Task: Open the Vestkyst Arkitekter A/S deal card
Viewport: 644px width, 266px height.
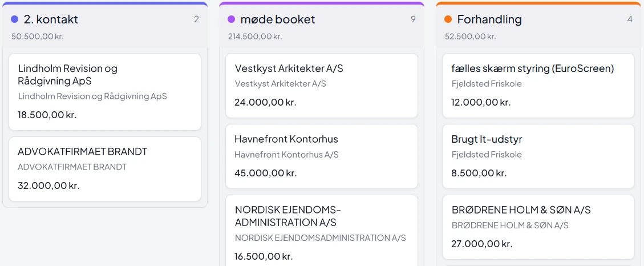Action: [x=322, y=86]
